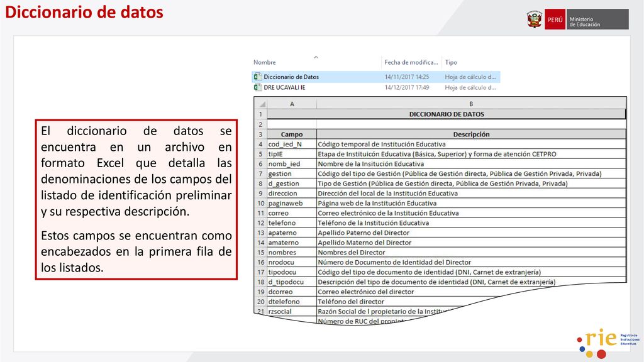
Task: Click the d_tipodocu cell
Action: [292, 282]
